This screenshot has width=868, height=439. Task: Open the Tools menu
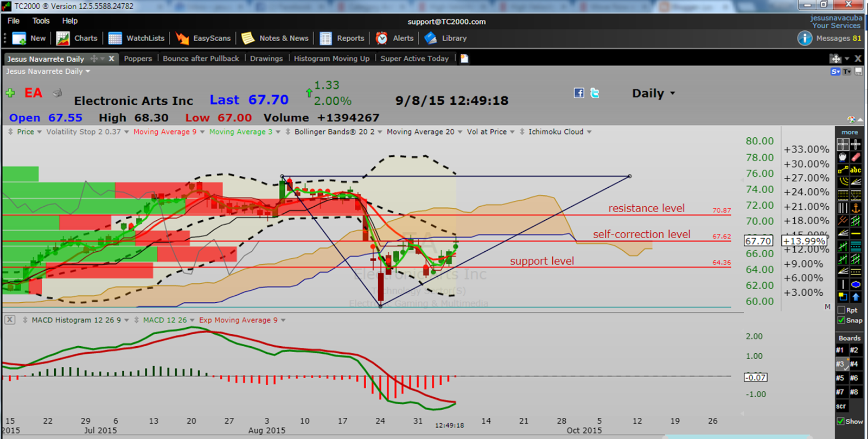(41, 21)
